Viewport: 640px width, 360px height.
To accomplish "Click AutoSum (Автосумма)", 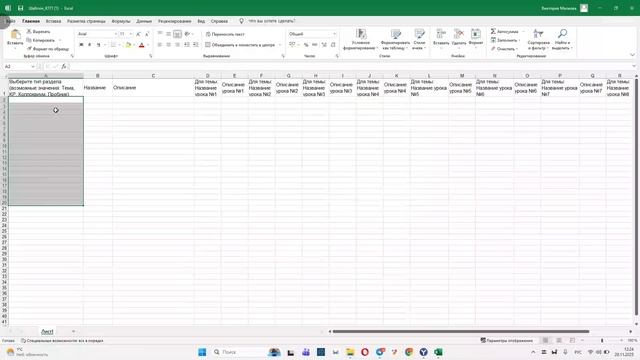I will pos(504,31).
